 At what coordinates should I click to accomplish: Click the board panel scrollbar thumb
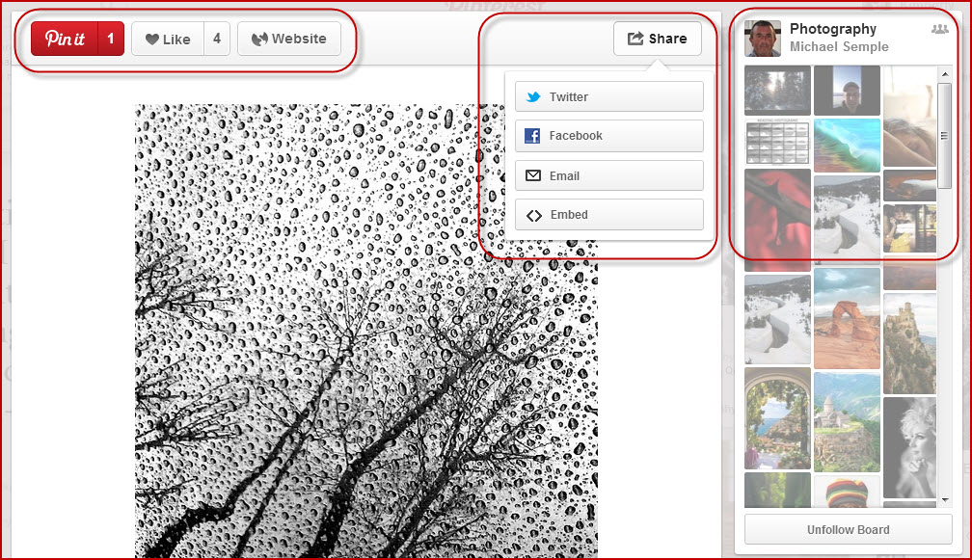[944, 136]
